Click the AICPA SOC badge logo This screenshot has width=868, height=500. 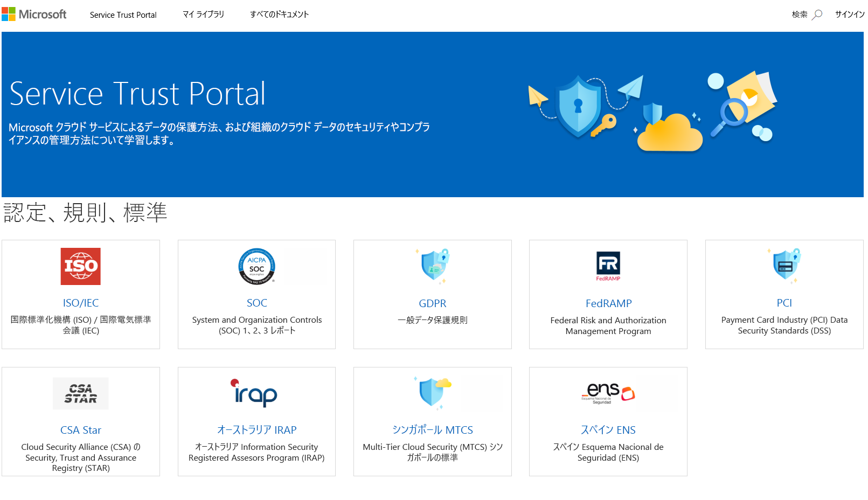click(x=257, y=266)
